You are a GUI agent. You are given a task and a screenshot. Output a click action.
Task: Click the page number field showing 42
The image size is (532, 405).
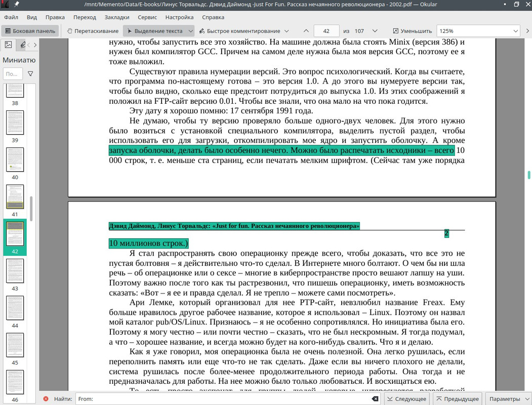[x=326, y=31]
